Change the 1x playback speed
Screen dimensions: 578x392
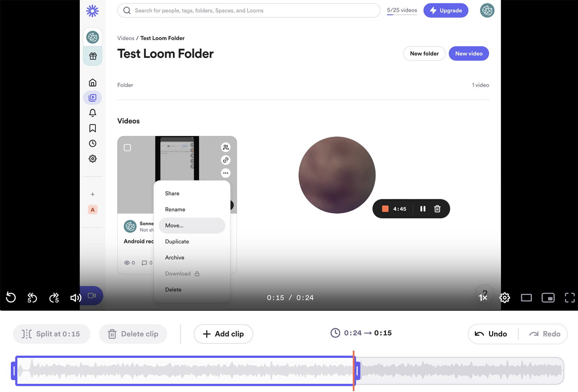(483, 297)
